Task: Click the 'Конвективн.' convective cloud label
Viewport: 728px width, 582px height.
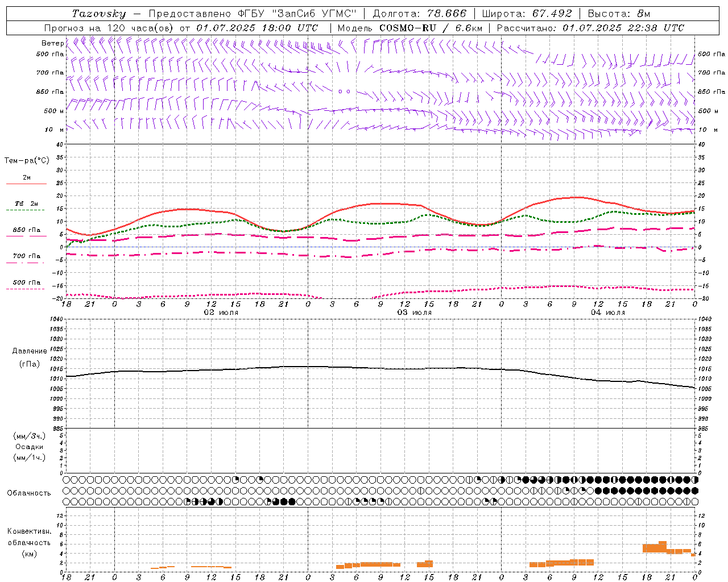Action: pyautogui.click(x=30, y=531)
